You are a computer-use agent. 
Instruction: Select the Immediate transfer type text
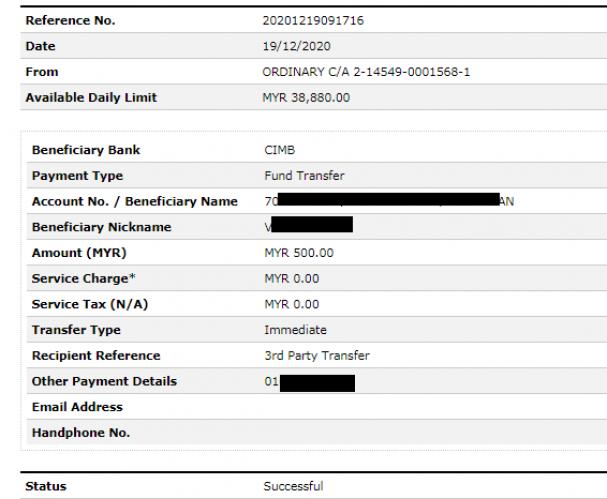point(295,330)
